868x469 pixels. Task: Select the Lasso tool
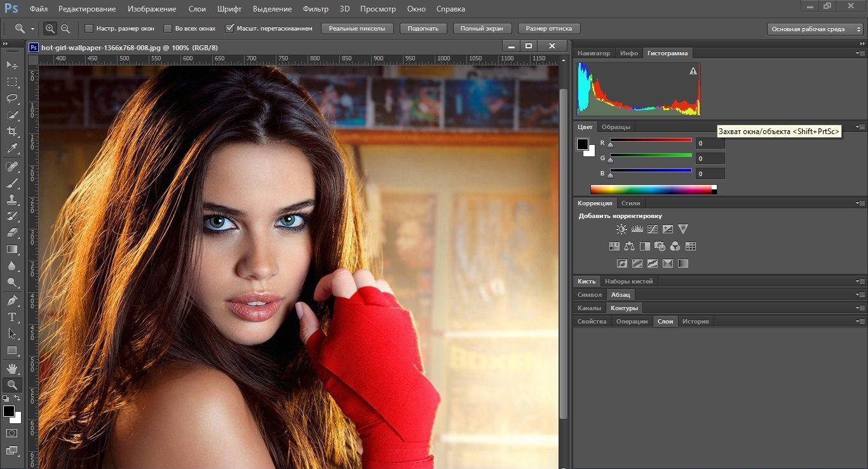[x=12, y=99]
